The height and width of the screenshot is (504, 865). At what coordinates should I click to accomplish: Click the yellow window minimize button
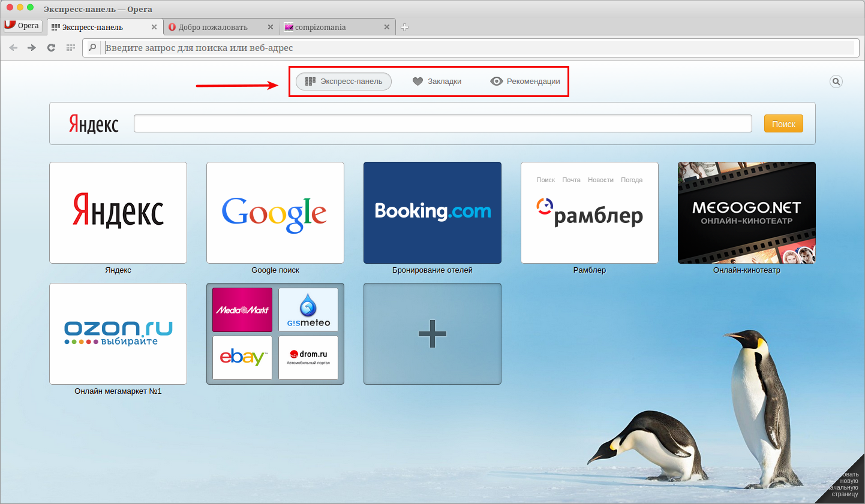tap(20, 7)
